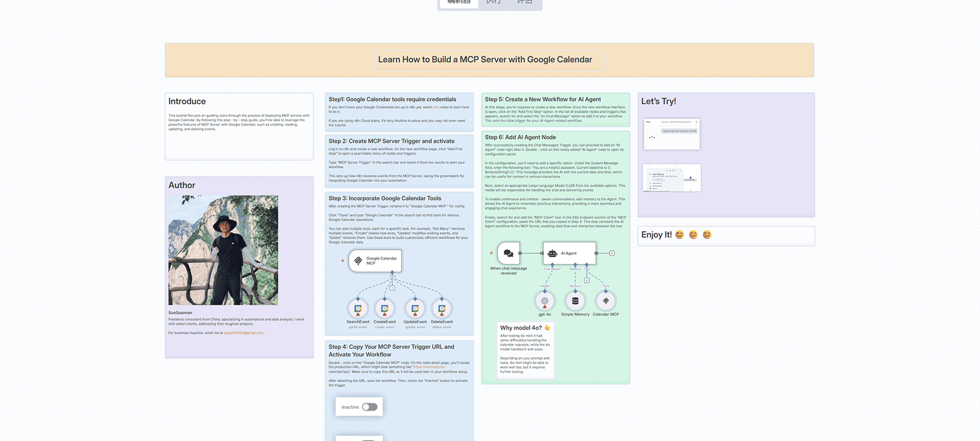This screenshot has height=441, width=980.
Task: Click the UpdateEvent Google Calendar node
Action: [415, 309]
